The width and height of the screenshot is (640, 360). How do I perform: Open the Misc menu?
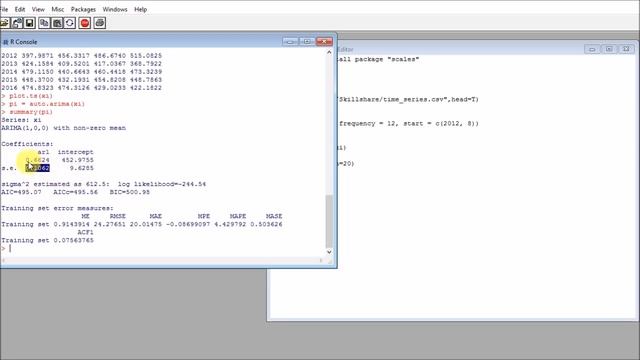58,9
